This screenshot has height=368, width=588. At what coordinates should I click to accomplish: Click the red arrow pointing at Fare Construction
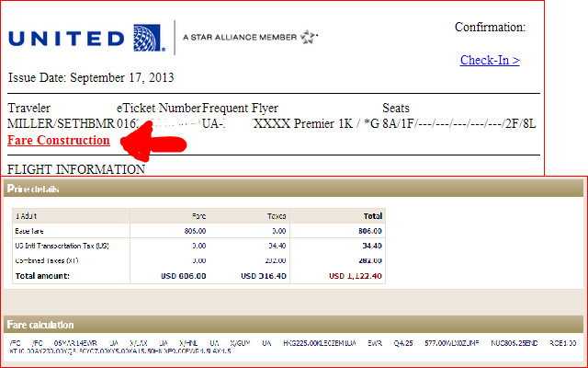(x=167, y=140)
